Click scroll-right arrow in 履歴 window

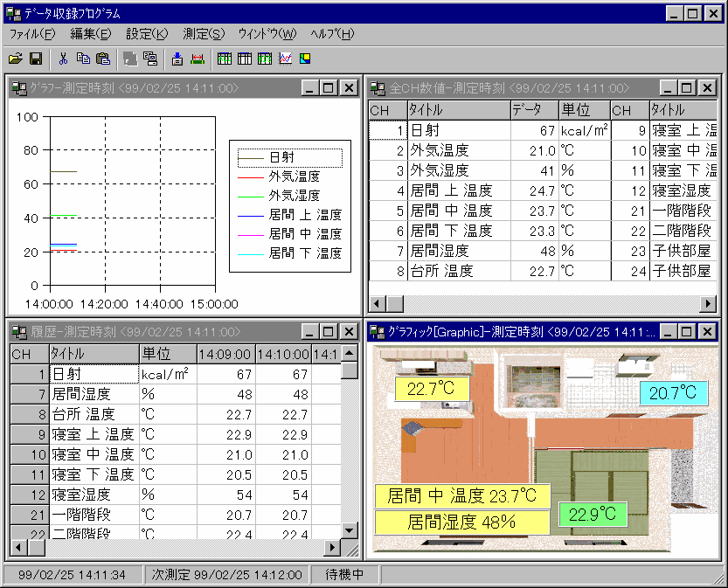click(x=331, y=548)
